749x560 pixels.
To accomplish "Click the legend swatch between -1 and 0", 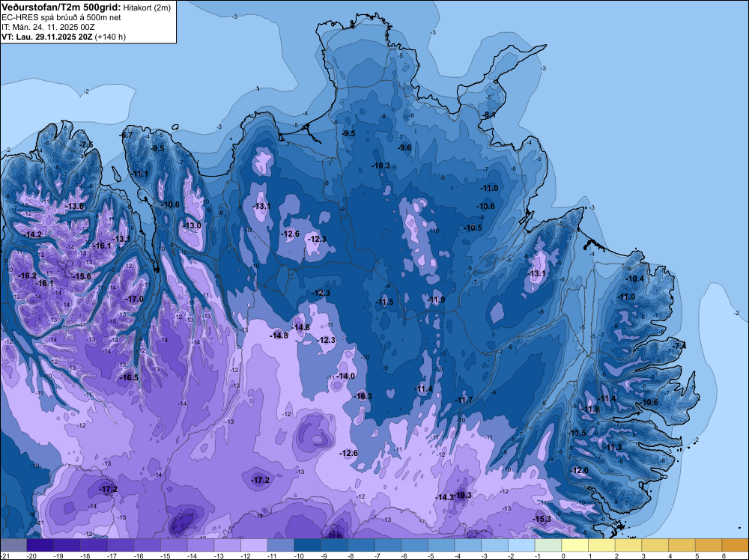I will click(548, 545).
